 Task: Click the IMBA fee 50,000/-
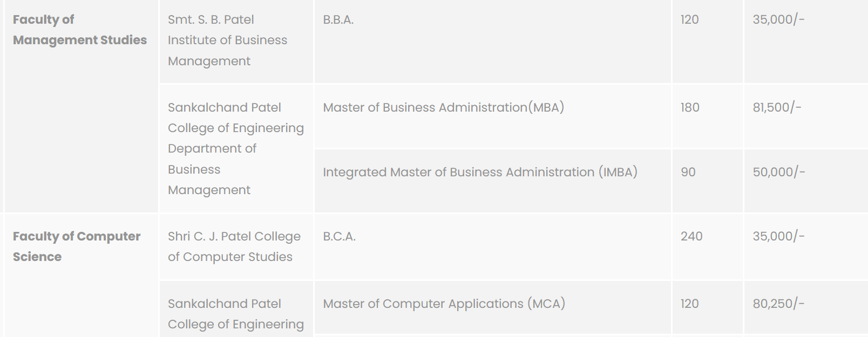click(x=778, y=172)
